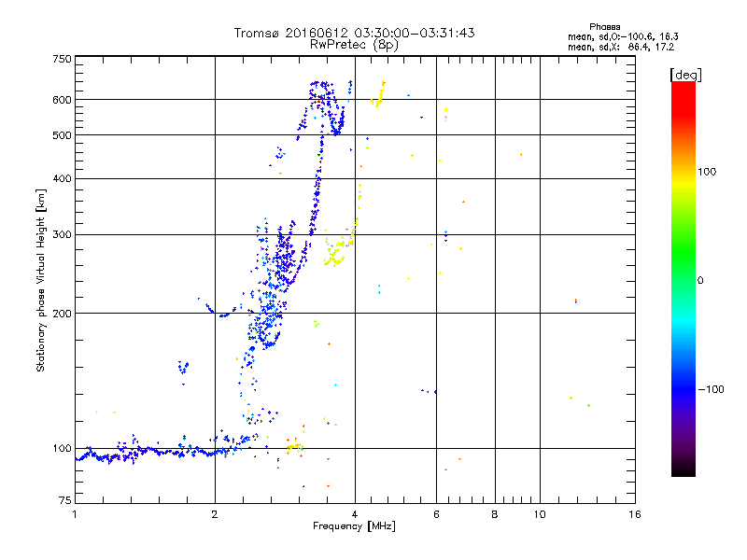Click the y-axis tick label '100'
Screen dimensions: 747x560
coord(62,448)
